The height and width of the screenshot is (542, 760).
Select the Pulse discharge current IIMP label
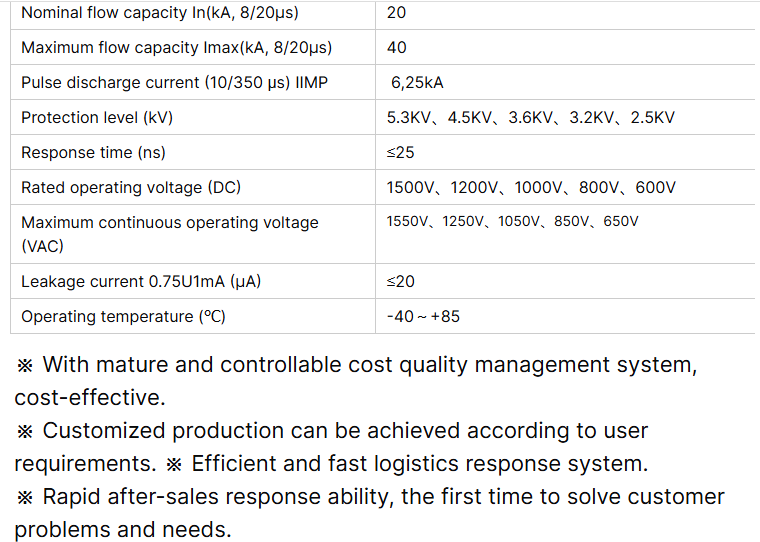tap(174, 83)
